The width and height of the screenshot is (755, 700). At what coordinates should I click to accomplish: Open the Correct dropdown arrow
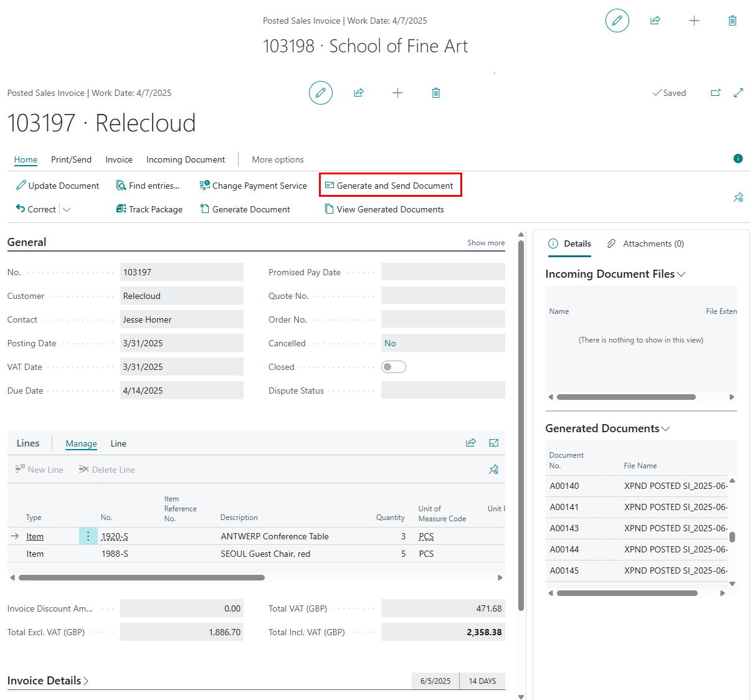coord(67,210)
